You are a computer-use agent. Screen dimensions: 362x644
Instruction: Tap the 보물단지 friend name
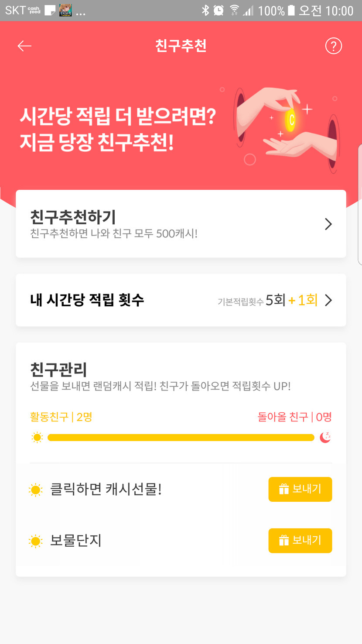click(75, 541)
